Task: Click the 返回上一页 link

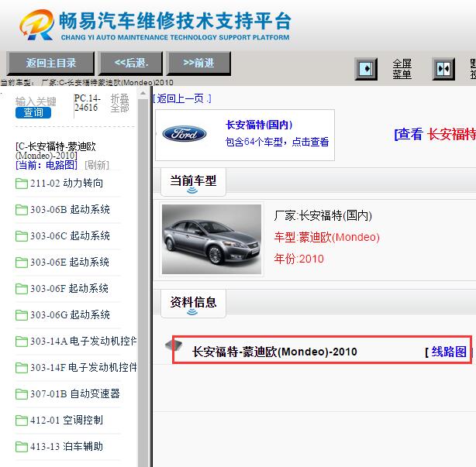Action: pyautogui.click(x=181, y=99)
